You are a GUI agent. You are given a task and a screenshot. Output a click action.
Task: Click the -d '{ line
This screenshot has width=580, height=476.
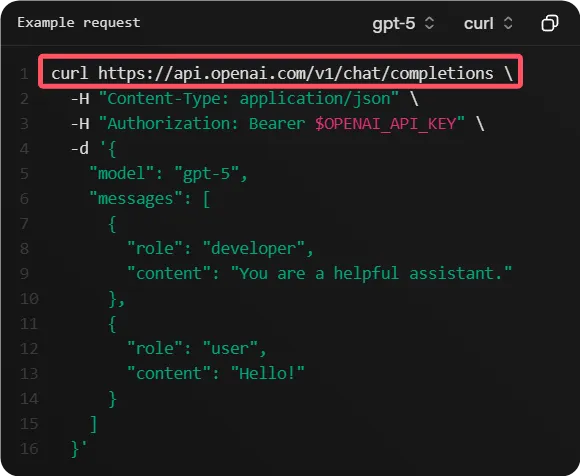tap(94, 149)
